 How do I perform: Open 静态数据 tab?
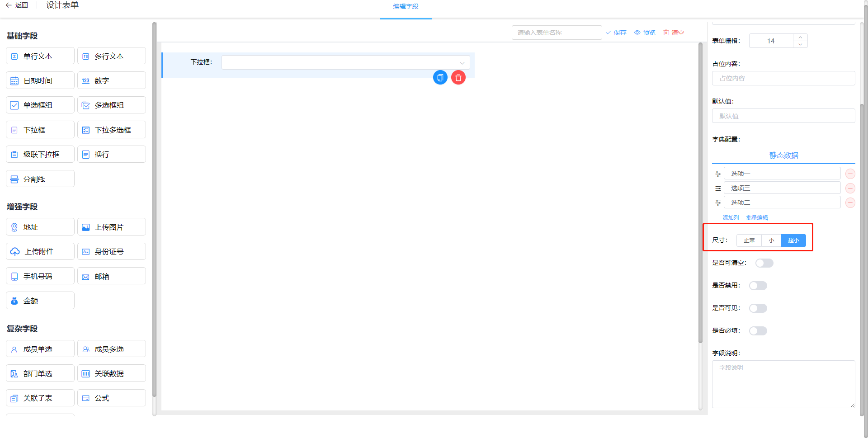point(783,155)
